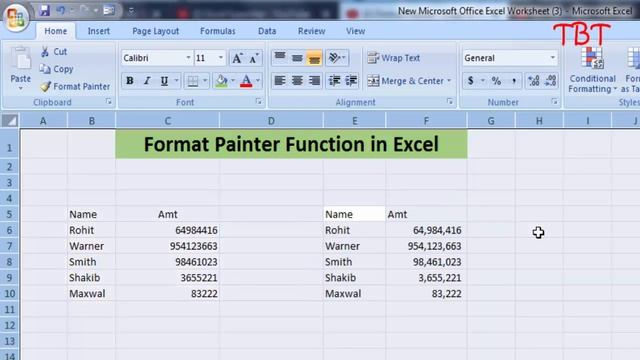Undo the last action in Quick Access toolbar
The width and height of the screenshot is (640, 360).
(60, 10)
